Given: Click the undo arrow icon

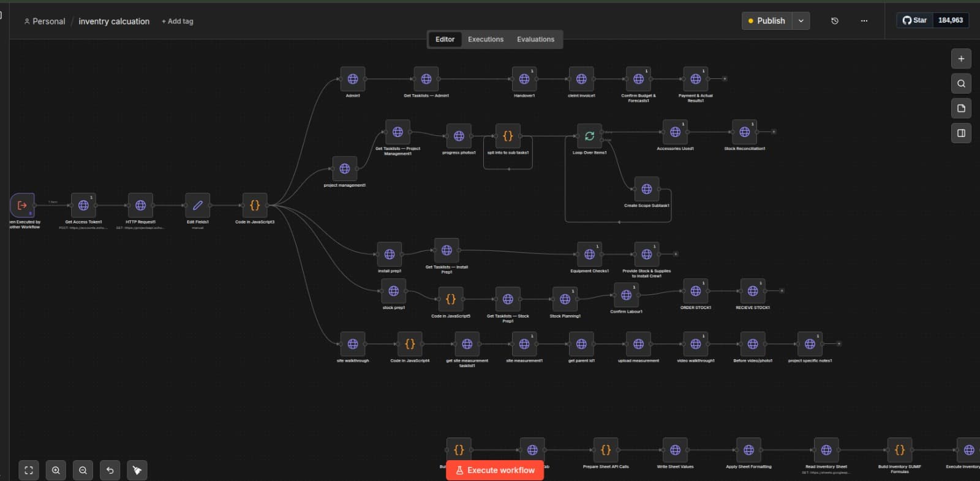Looking at the screenshot, I should [110, 470].
